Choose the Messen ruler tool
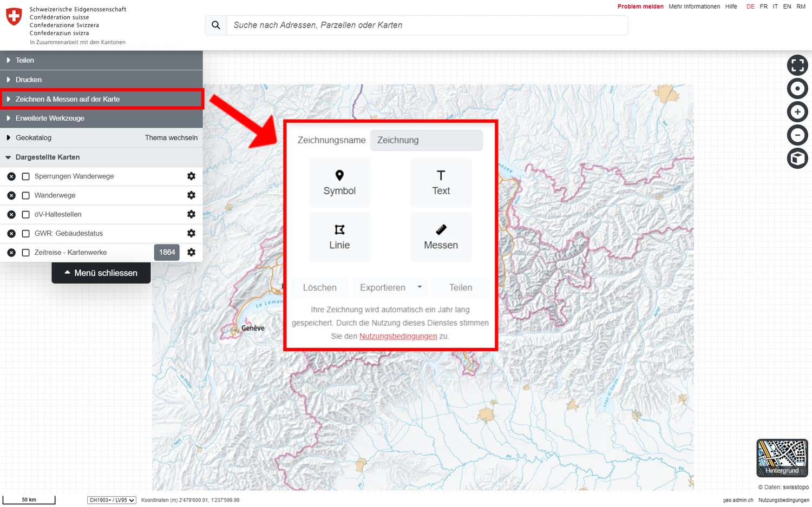This screenshot has width=812, height=507. pyautogui.click(x=441, y=237)
